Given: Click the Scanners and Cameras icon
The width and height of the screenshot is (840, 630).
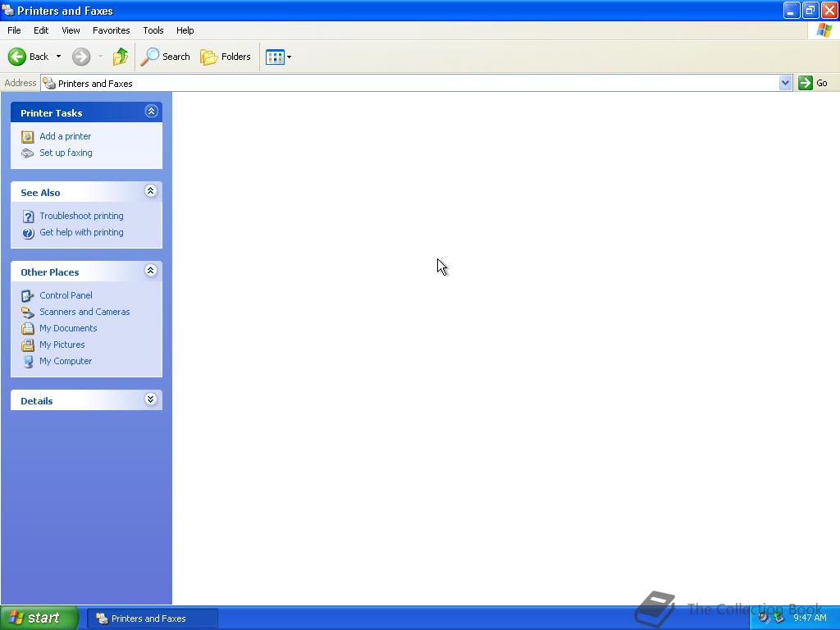Looking at the screenshot, I should click(27, 313).
